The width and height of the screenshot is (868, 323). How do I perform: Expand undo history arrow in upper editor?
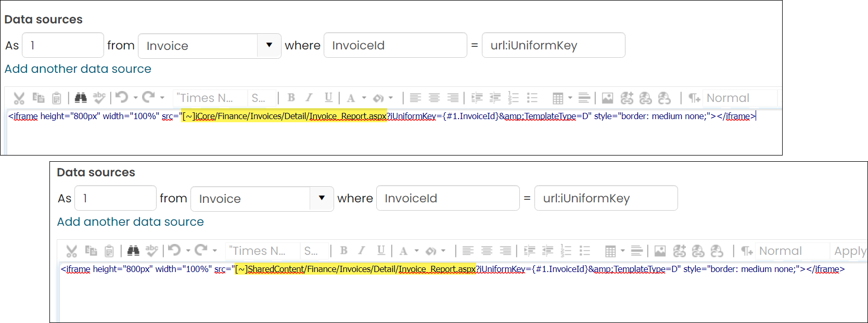click(x=135, y=98)
